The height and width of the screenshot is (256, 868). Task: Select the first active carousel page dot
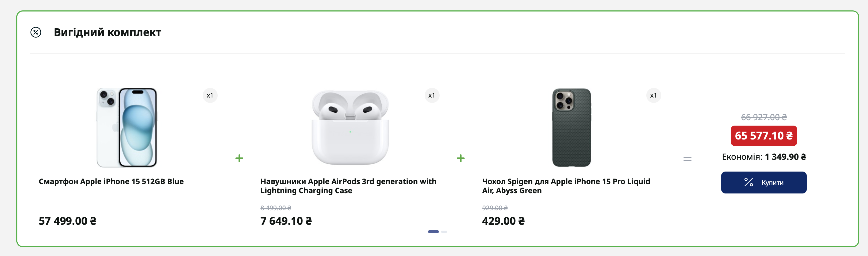(433, 232)
